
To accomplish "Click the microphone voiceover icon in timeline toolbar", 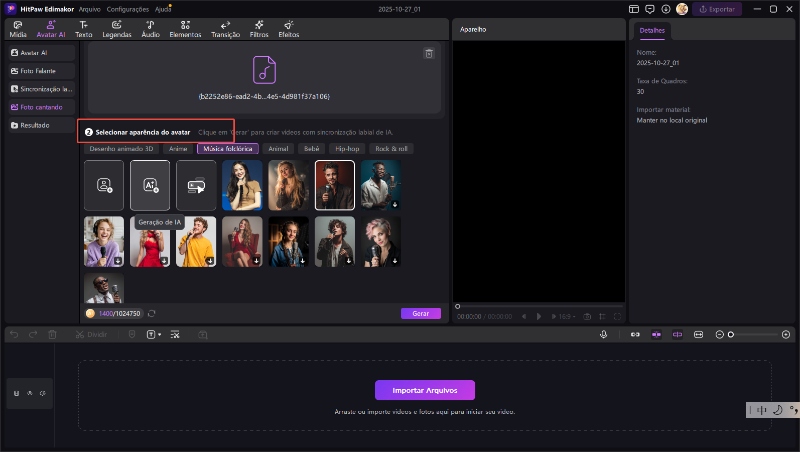I will tap(604, 334).
